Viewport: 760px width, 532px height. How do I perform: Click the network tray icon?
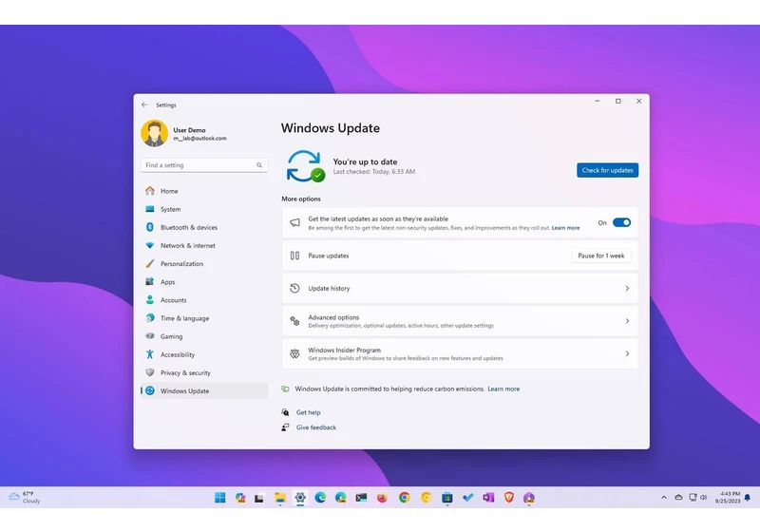tap(693, 498)
